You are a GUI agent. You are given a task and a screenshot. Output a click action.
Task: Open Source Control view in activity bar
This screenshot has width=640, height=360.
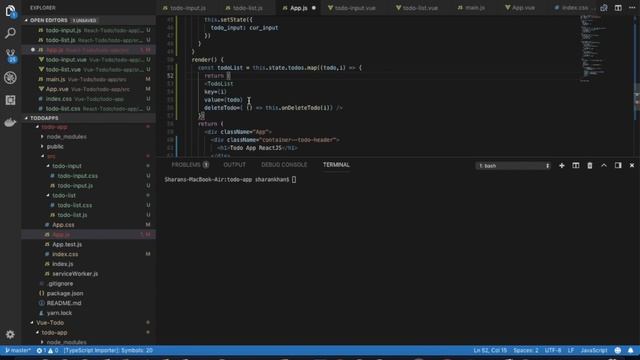(x=10, y=56)
